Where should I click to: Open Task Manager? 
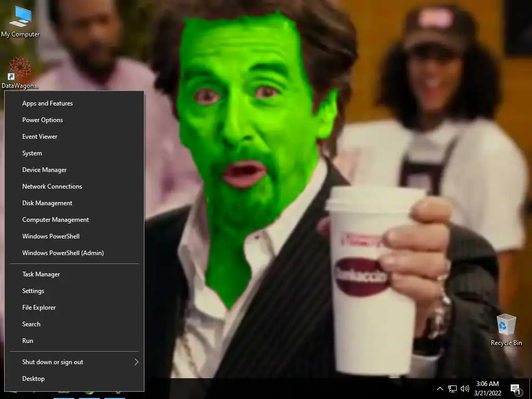click(74, 274)
